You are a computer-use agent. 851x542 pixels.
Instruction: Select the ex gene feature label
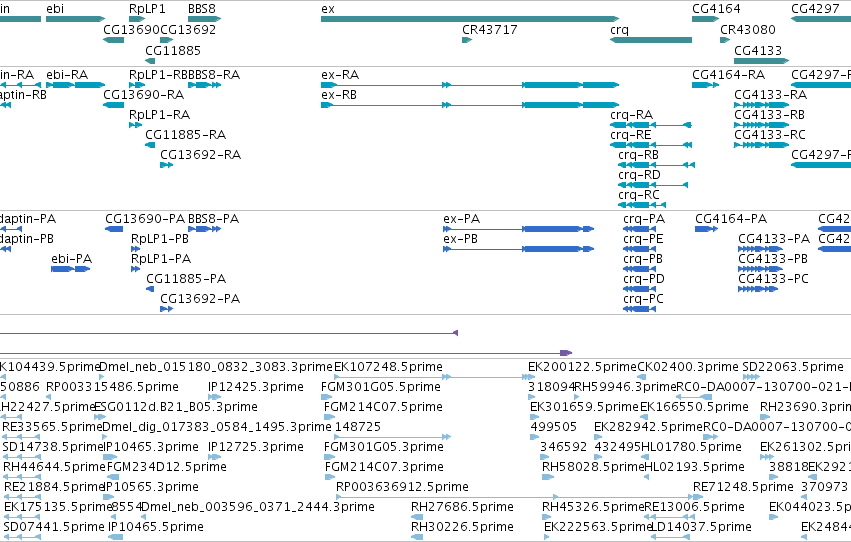328,9
